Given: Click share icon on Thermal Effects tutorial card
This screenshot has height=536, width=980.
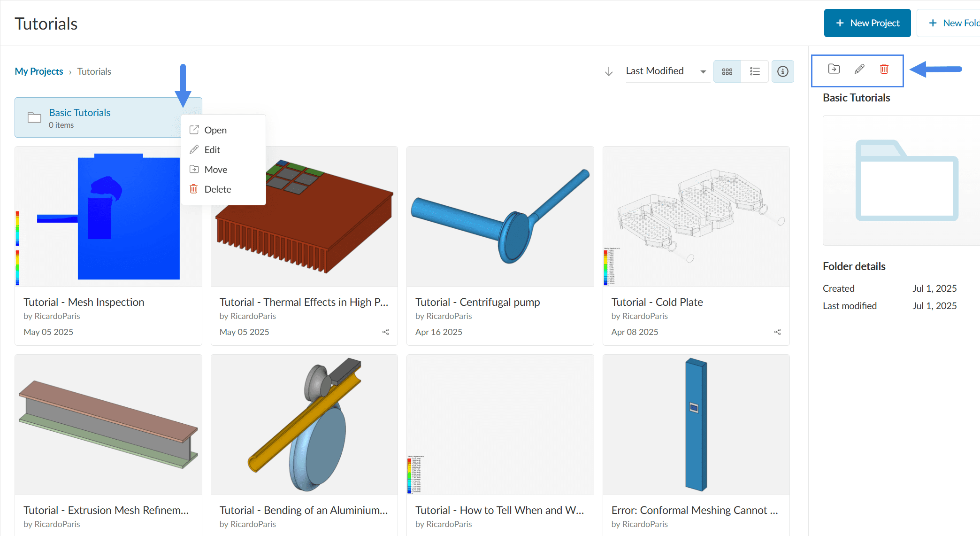Looking at the screenshot, I should click(386, 332).
